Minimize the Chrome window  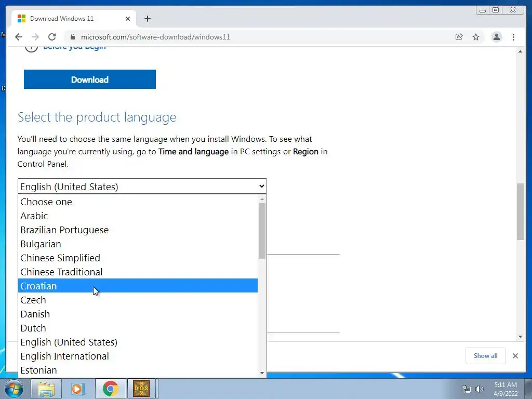483,10
